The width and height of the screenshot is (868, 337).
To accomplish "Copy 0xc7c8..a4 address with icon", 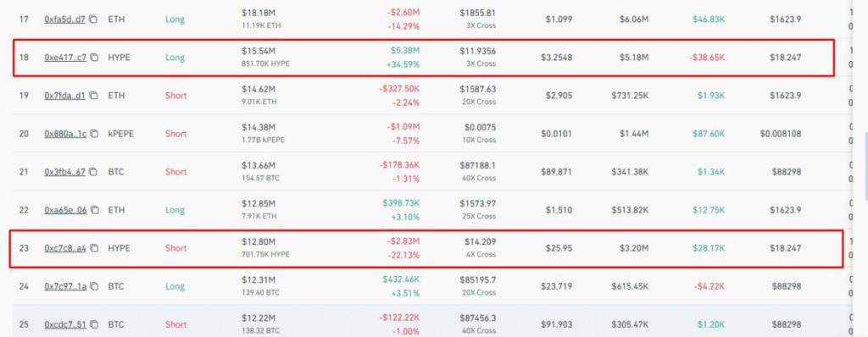I will tap(95, 248).
